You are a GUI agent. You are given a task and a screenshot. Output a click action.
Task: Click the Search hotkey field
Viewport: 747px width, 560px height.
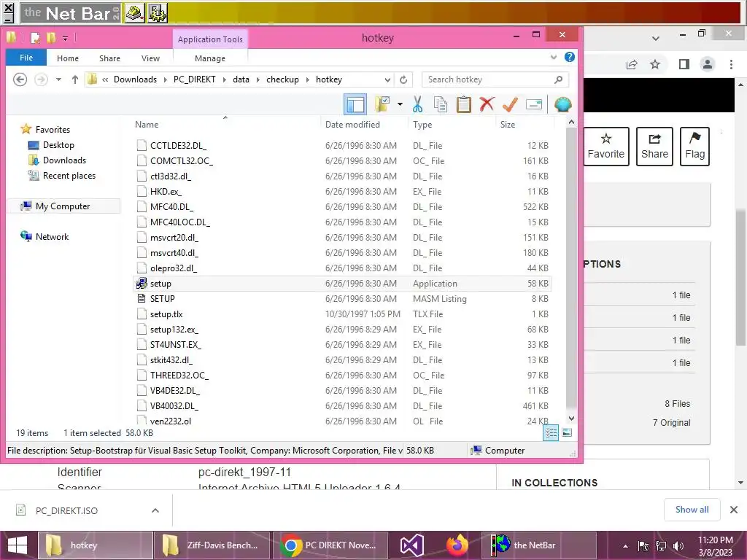pos(495,79)
